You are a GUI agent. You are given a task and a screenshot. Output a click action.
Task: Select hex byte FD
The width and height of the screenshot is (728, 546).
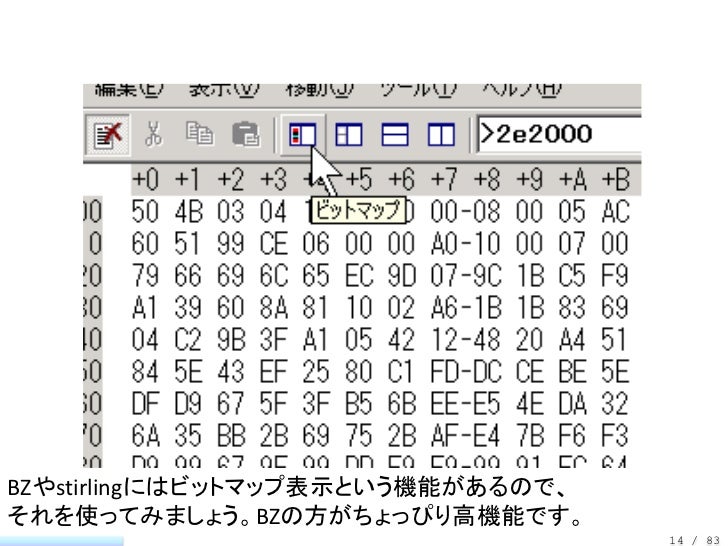(444, 371)
